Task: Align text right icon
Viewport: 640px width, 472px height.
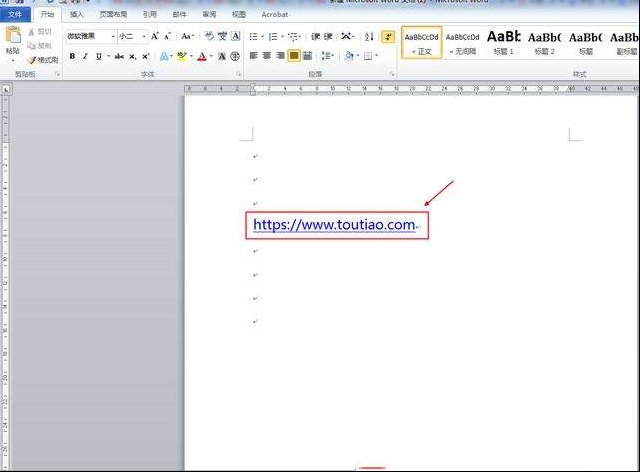Action: 280,56
